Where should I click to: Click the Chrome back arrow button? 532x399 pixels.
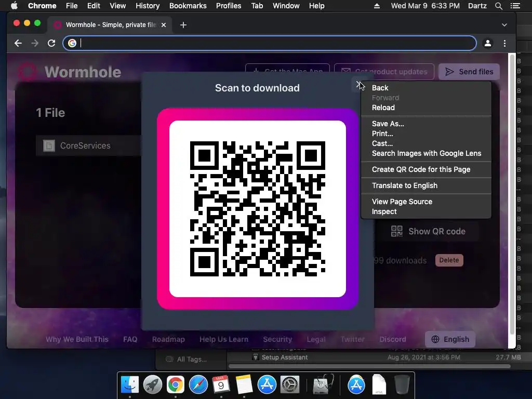(18, 43)
